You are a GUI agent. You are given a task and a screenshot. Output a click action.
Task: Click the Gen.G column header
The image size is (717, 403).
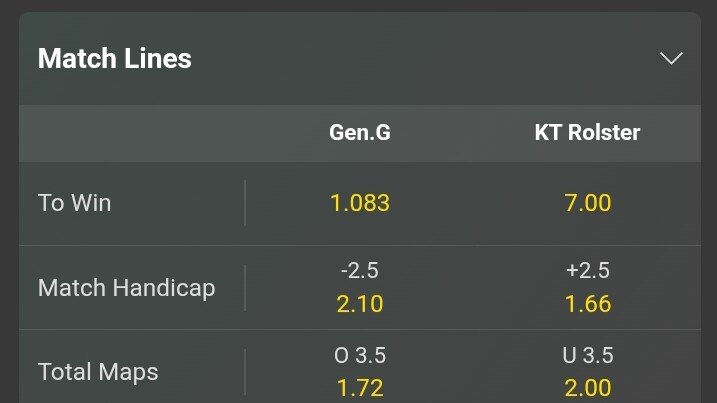(x=360, y=133)
